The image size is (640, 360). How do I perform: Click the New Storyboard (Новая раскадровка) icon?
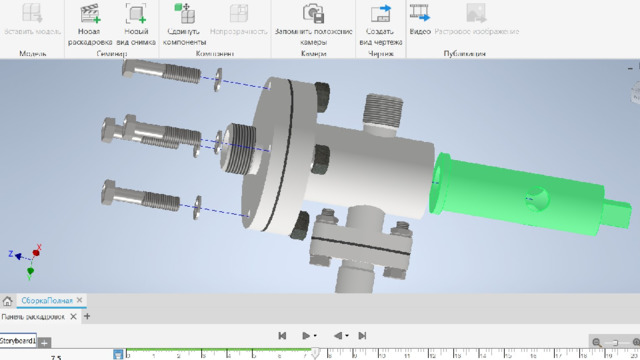coord(90,14)
